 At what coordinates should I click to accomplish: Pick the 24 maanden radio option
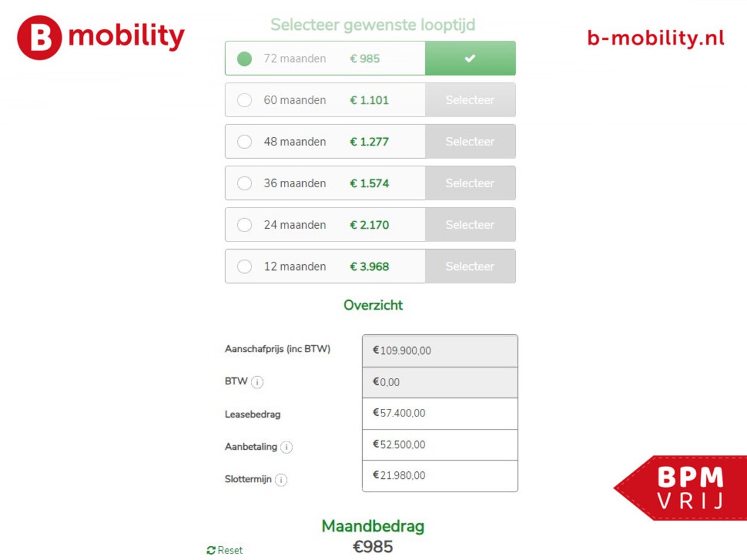point(244,225)
